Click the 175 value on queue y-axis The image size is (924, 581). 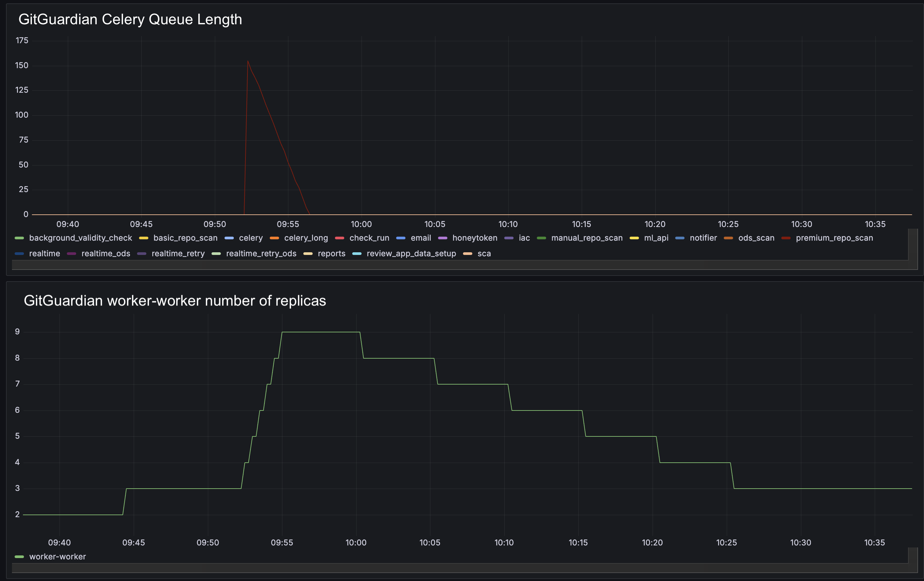(x=22, y=40)
